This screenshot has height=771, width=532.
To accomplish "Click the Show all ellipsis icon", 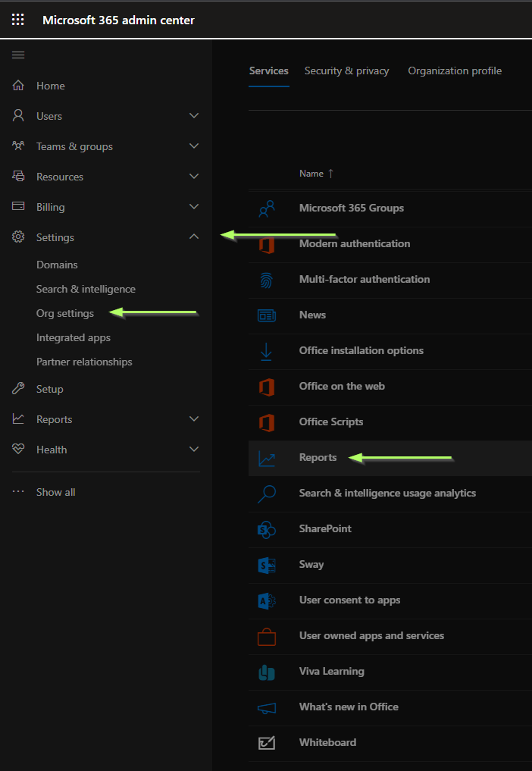I will (x=18, y=492).
